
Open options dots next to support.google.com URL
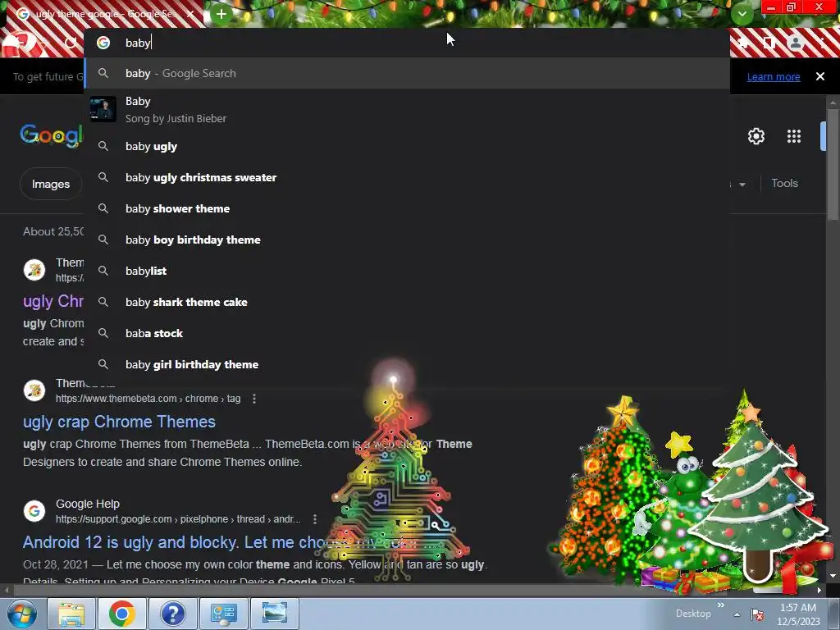(x=315, y=519)
